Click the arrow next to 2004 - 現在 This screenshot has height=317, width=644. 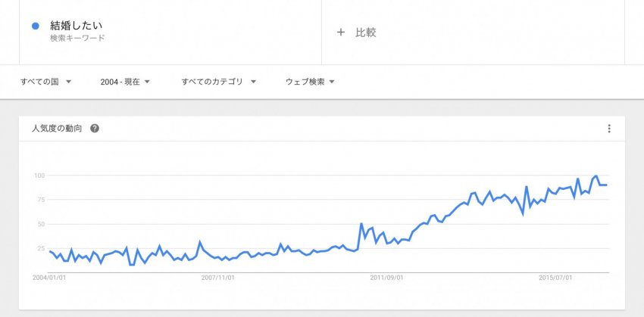pos(147,82)
